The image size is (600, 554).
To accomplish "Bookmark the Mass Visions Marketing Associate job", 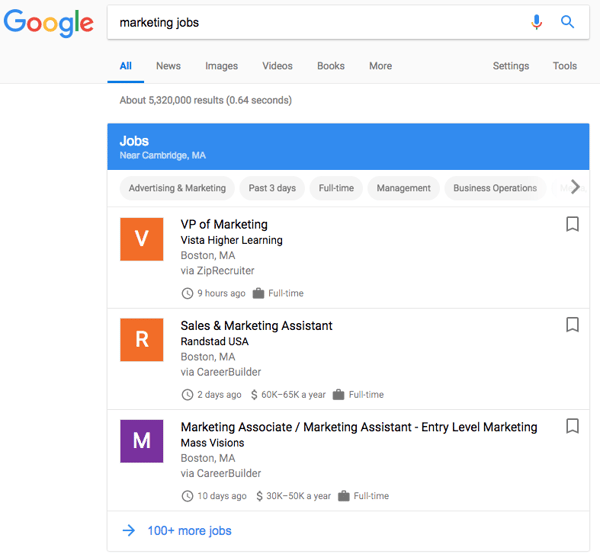I will (572, 426).
